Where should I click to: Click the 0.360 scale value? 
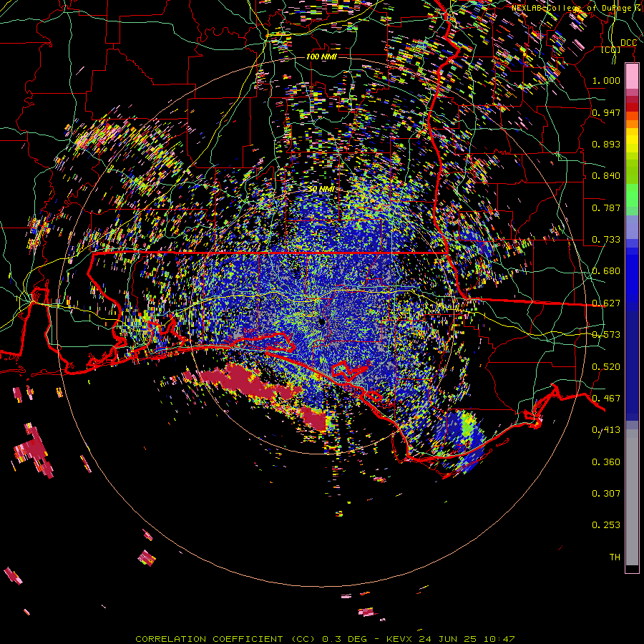pyautogui.click(x=606, y=462)
